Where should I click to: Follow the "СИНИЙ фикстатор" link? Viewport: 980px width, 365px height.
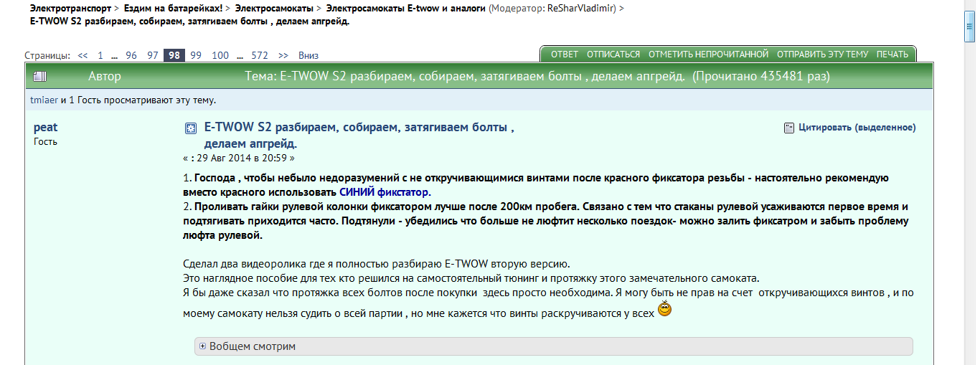click(385, 192)
